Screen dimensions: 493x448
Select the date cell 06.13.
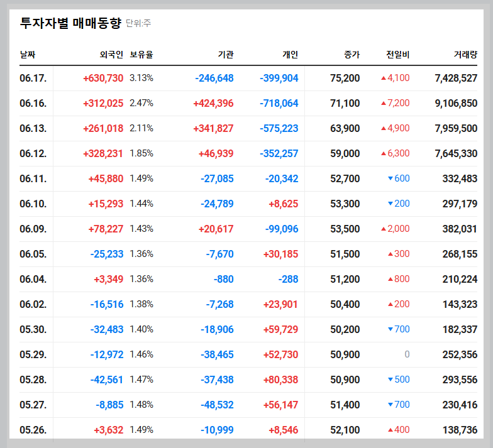[33, 128]
